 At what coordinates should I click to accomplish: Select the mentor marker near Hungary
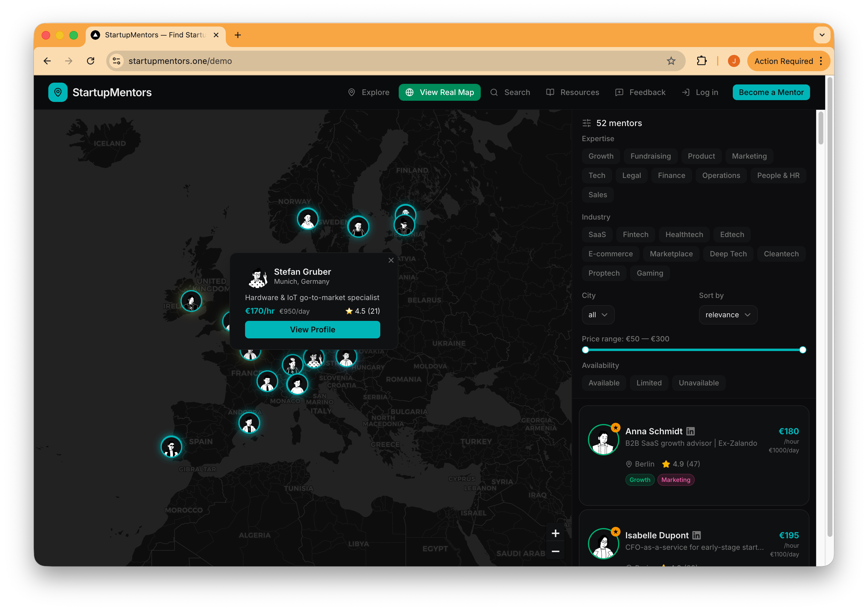click(x=346, y=357)
